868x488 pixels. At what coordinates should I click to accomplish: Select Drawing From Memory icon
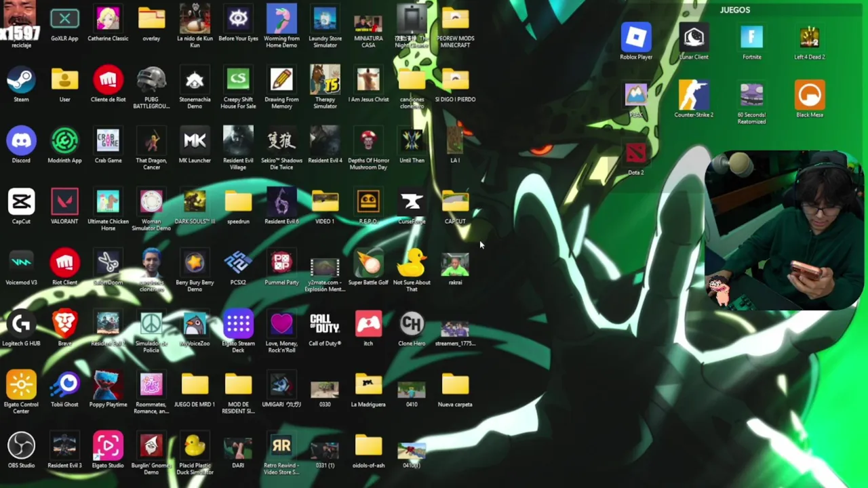[x=281, y=80]
